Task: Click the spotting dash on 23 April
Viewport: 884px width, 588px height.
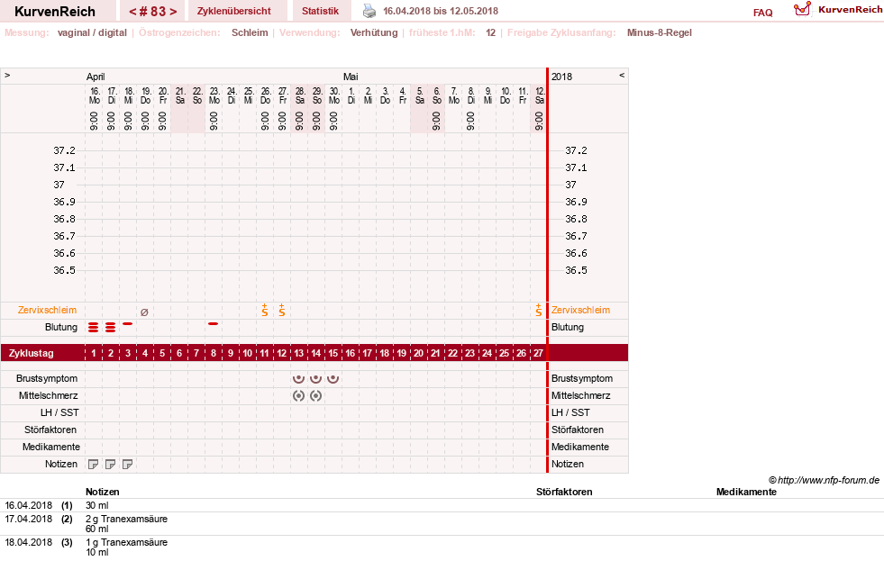Action: 213,324
